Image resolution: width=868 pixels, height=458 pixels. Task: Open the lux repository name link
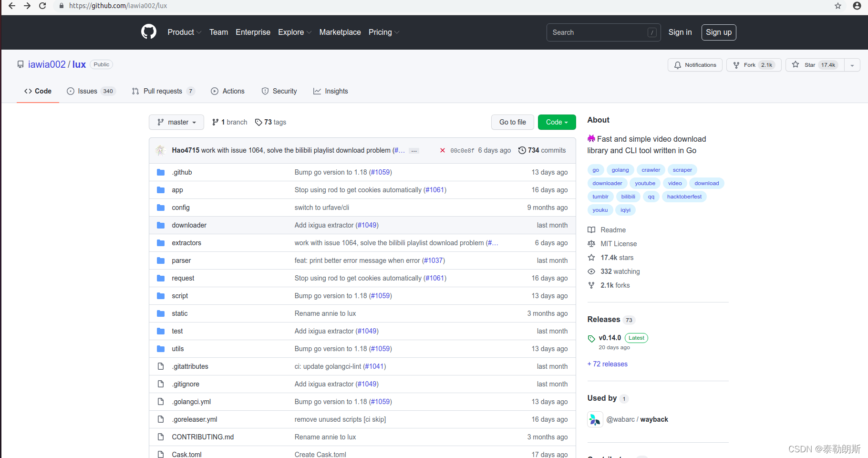click(x=79, y=64)
